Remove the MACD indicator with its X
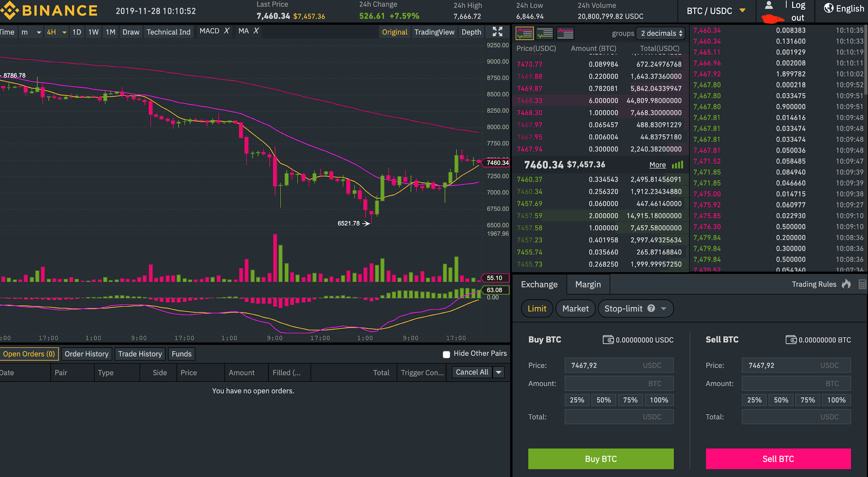The image size is (868, 477). pyautogui.click(x=226, y=31)
